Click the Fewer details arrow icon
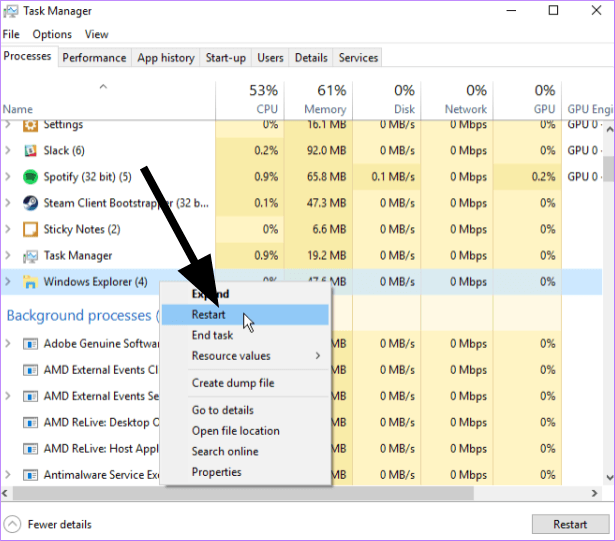 click(x=12, y=524)
